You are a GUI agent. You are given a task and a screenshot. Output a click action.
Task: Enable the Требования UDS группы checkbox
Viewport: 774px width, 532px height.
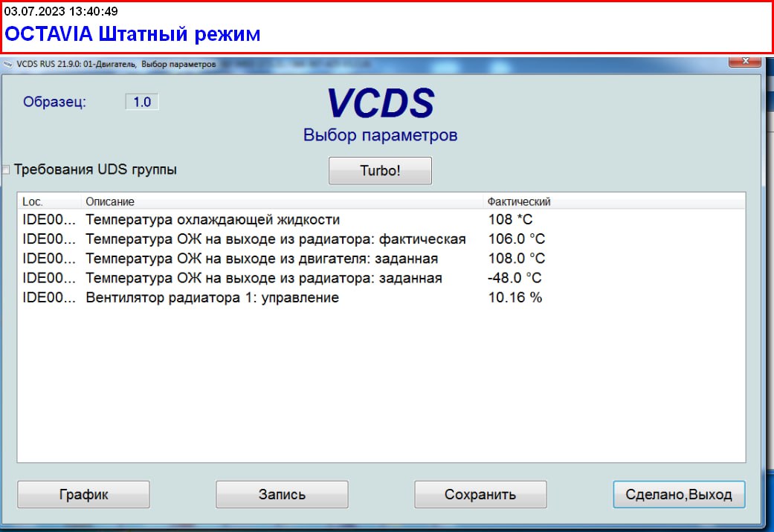5,169
